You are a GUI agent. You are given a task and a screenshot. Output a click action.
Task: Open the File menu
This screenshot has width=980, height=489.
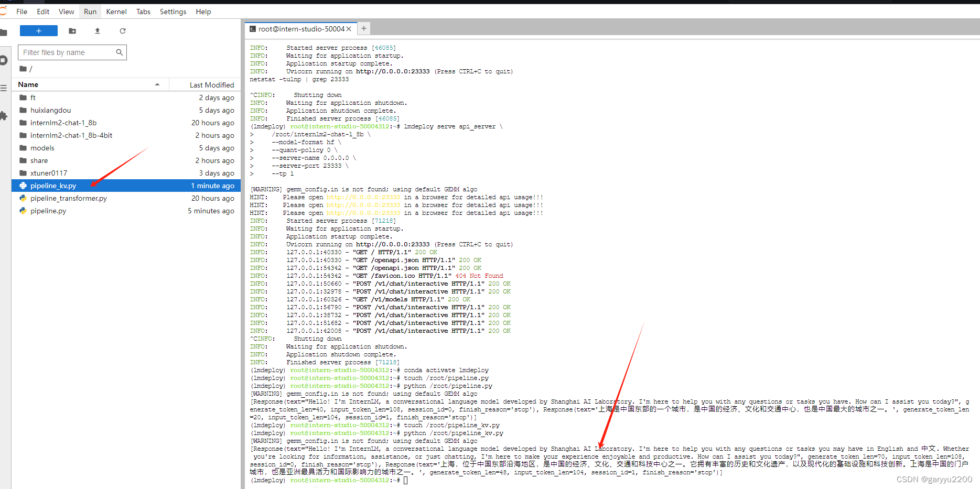(22, 12)
